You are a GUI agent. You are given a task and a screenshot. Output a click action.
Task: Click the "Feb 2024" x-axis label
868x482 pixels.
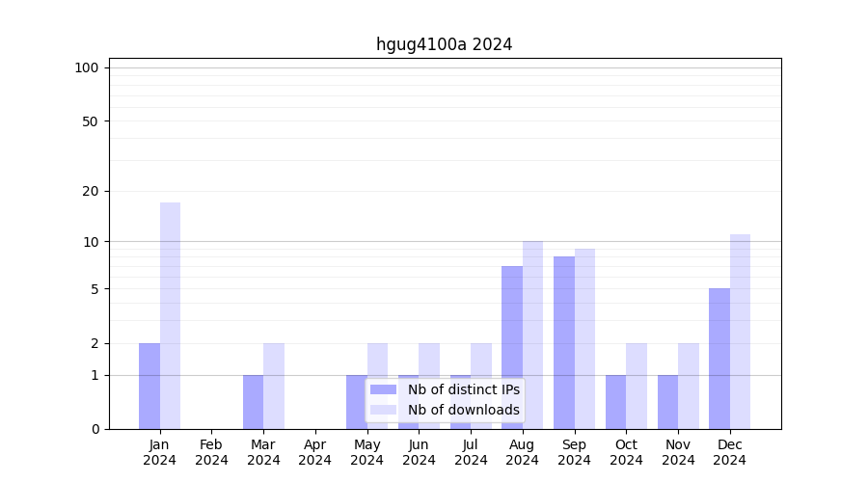(211, 452)
